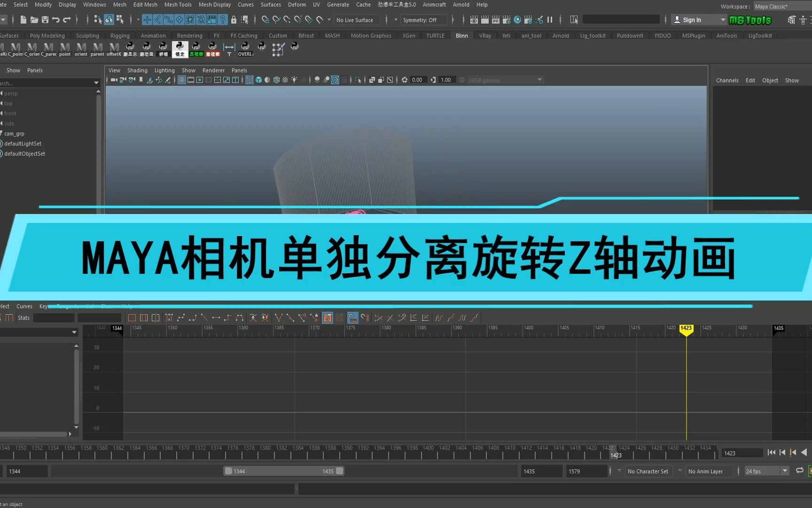This screenshot has height=508, width=812.
Task: Open the IPR render icon in the status line
Action: coord(496,20)
